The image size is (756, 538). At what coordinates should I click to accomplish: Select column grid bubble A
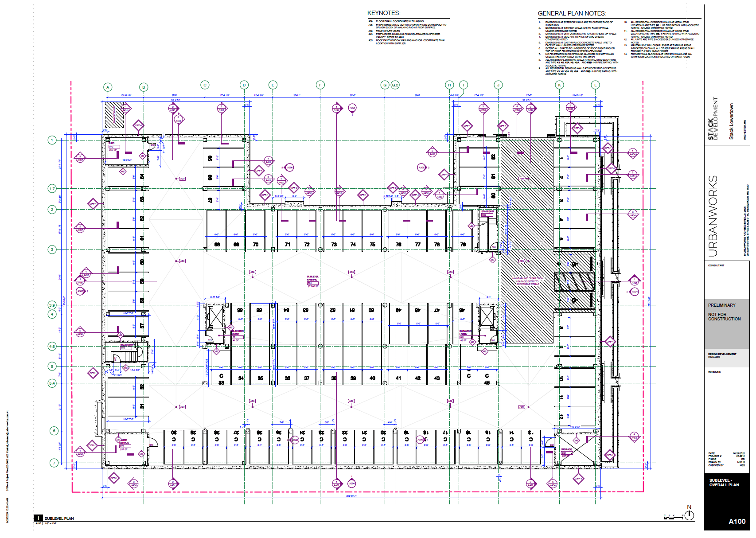(108, 87)
